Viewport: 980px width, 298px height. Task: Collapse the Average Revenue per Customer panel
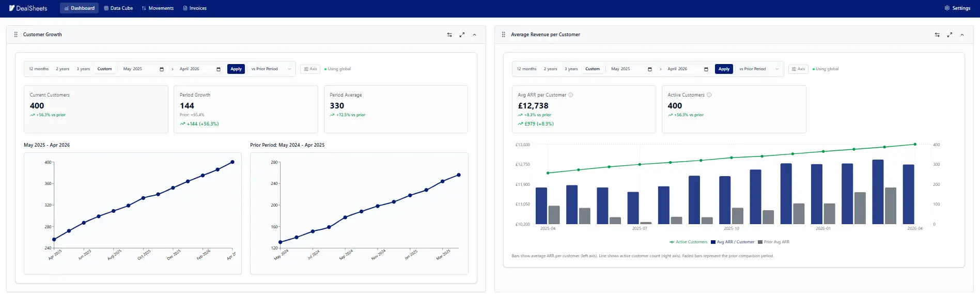[x=962, y=35]
